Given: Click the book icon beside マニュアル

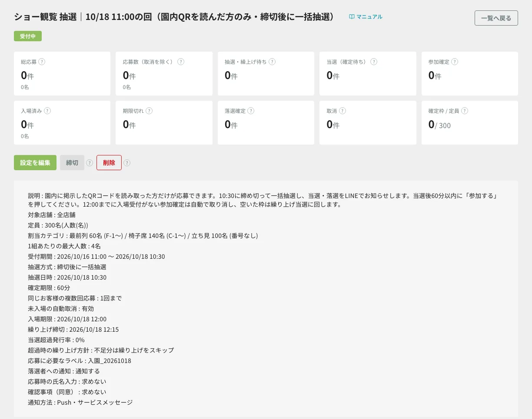Looking at the screenshot, I should pos(352,17).
